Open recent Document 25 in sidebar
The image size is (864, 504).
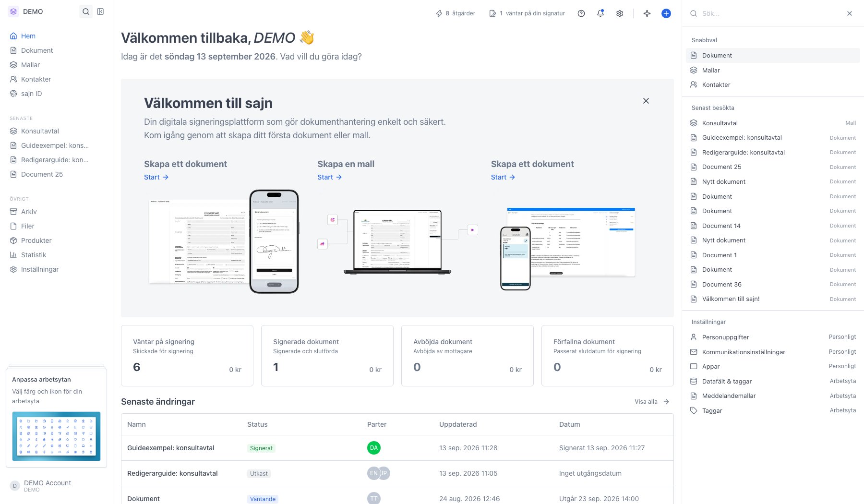tap(57, 174)
